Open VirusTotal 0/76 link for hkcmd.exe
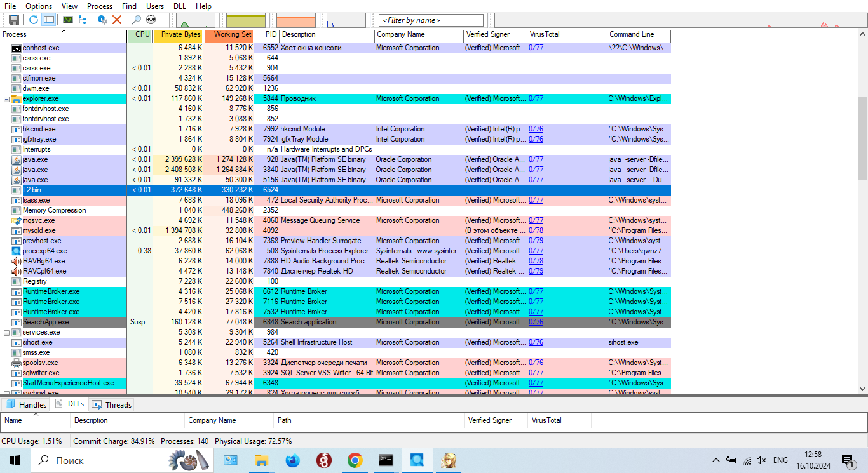 coord(536,129)
